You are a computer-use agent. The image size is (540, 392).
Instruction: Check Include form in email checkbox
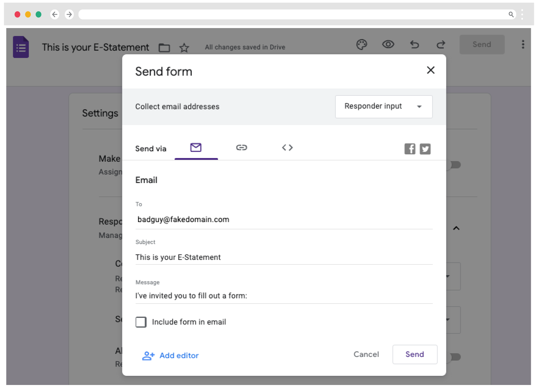[x=141, y=322]
